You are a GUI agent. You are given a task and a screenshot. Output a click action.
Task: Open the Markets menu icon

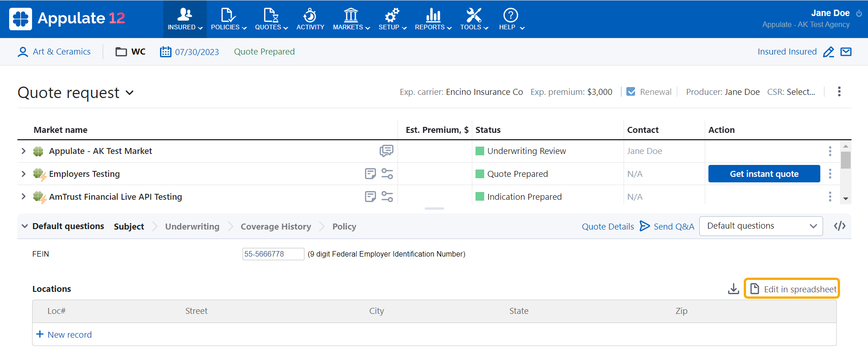[x=351, y=15]
